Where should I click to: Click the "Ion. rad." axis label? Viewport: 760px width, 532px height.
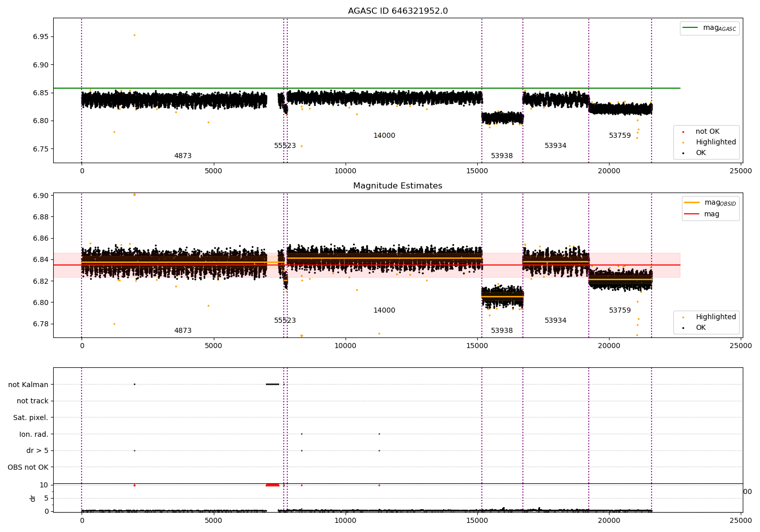click(x=34, y=435)
